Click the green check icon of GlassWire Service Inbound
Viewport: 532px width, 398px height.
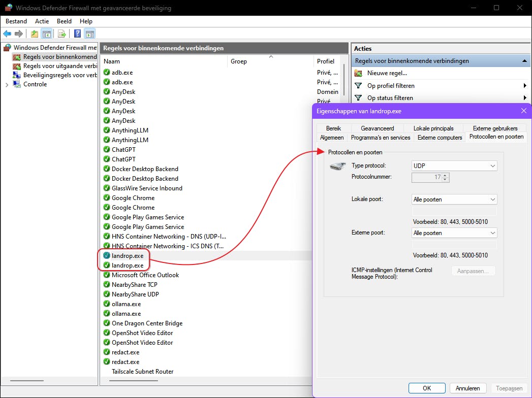click(x=107, y=188)
